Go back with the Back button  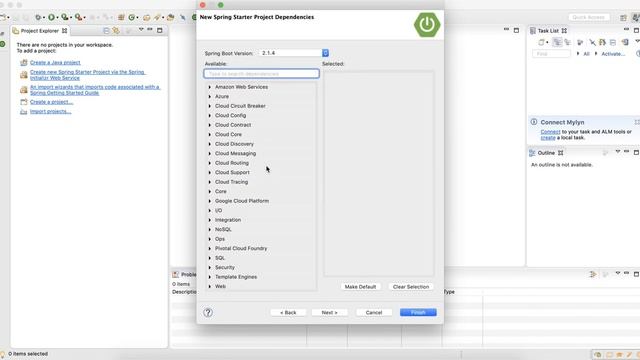(x=288, y=312)
